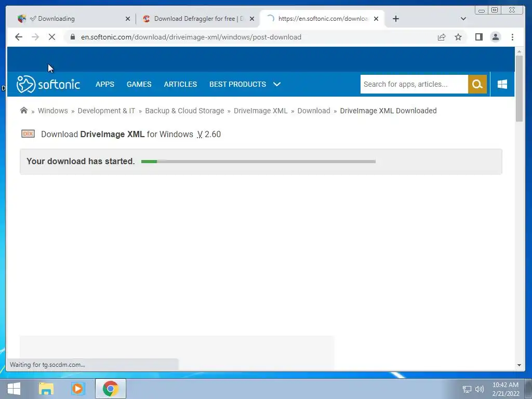The width and height of the screenshot is (532, 399).
Task: Open File Explorer from the taskbar
Action: pos(46,389)
